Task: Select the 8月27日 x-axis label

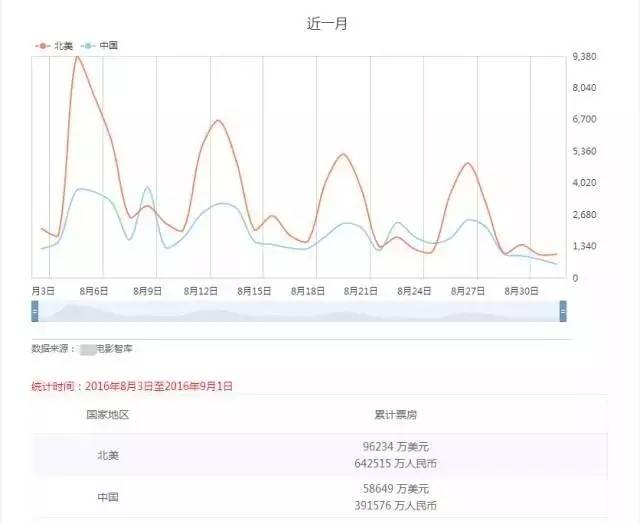Action: pyautogui.click(x=468, y=290)
